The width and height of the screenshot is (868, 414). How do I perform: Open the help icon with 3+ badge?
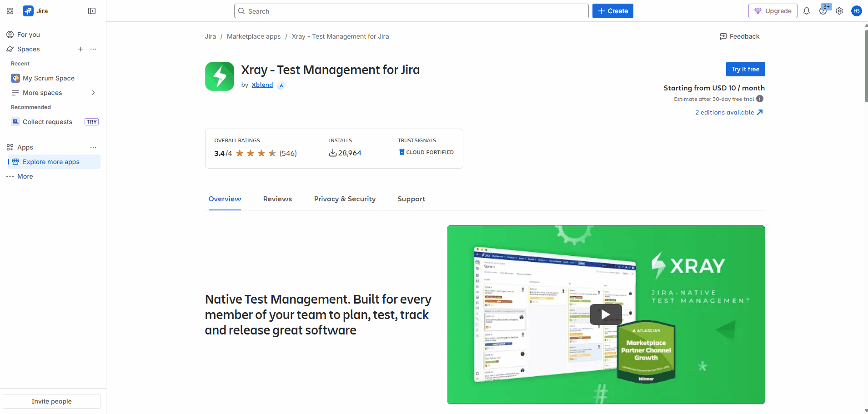click(823, 11)
